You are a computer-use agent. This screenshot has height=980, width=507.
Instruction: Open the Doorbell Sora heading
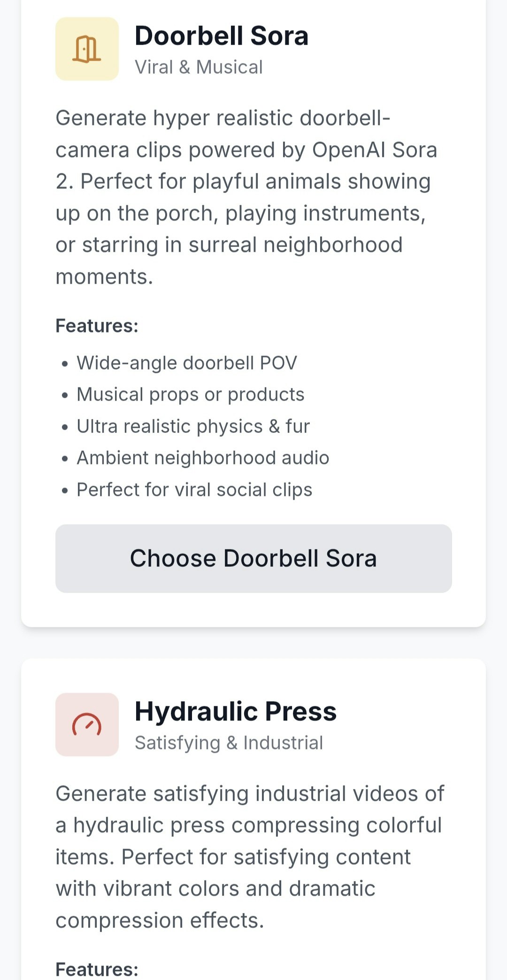coord(222,36)
